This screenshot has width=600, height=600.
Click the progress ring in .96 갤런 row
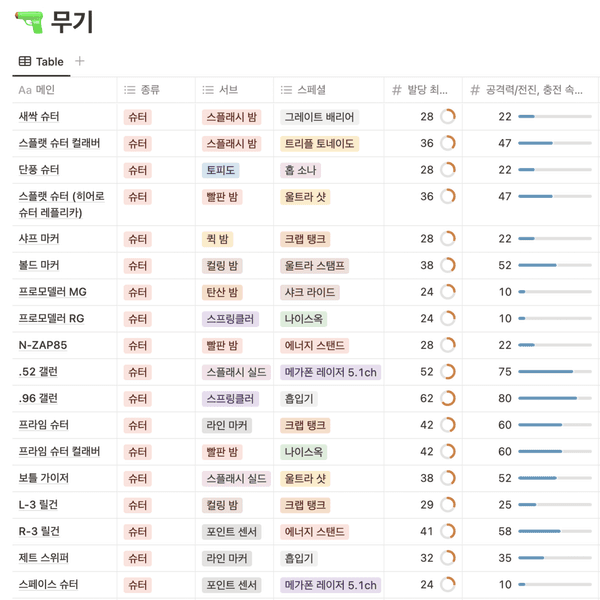448,398
